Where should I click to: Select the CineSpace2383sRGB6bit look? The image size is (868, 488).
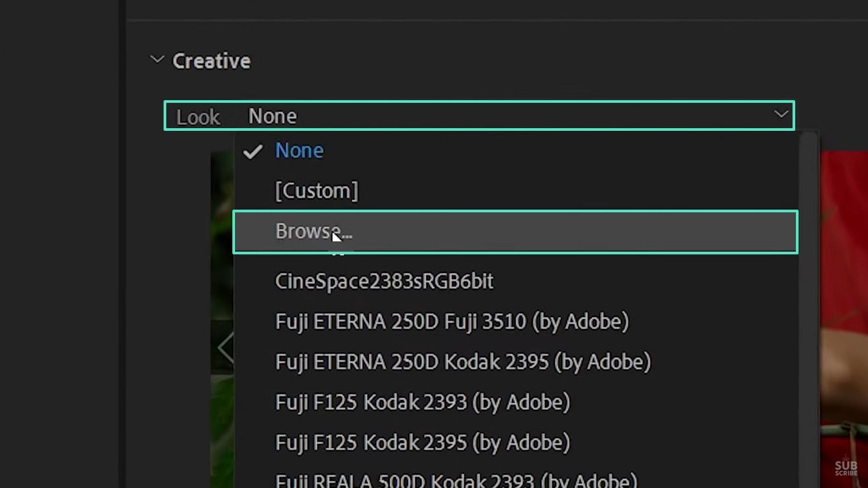[384, 281]
